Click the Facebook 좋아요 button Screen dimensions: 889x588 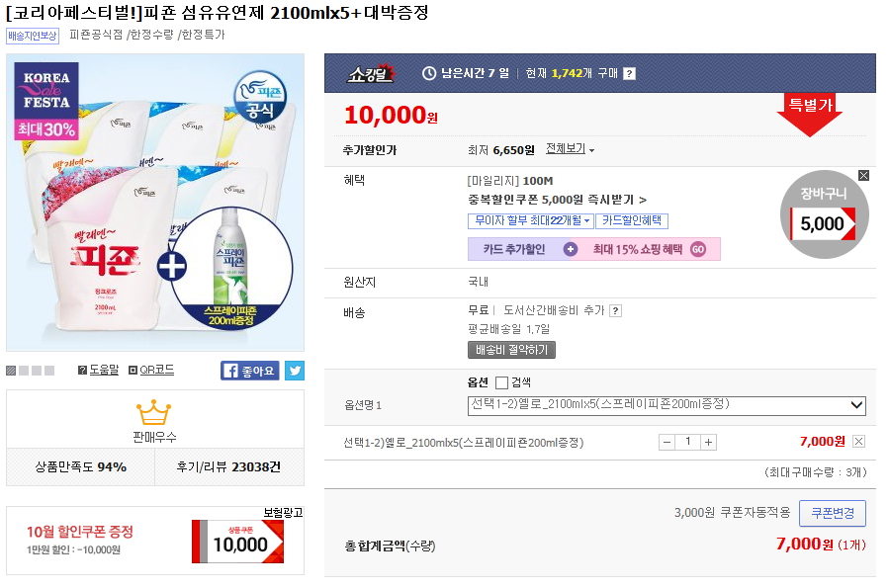[249, 371]
